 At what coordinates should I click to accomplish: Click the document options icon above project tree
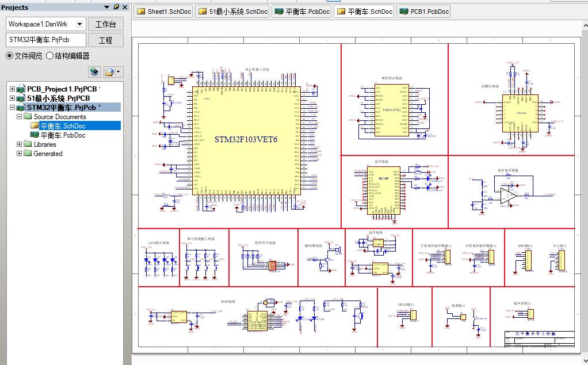110,72
